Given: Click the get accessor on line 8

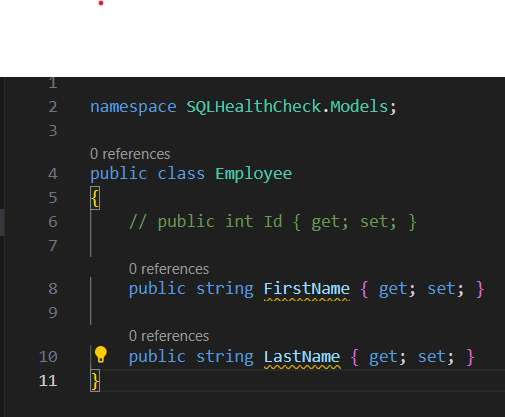Looking at the screenshot, I should [393, 289].
